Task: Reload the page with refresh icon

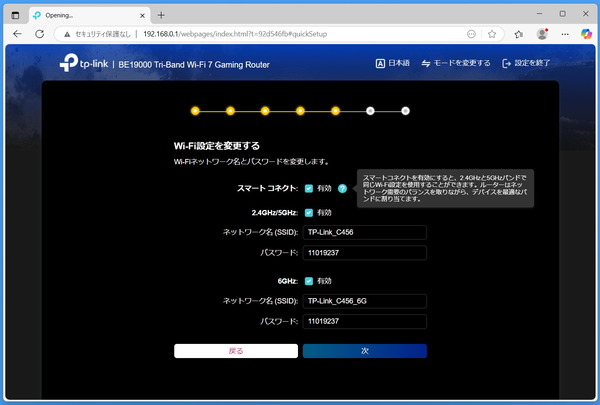Action: pyautogui.click(x=39, y=34)
